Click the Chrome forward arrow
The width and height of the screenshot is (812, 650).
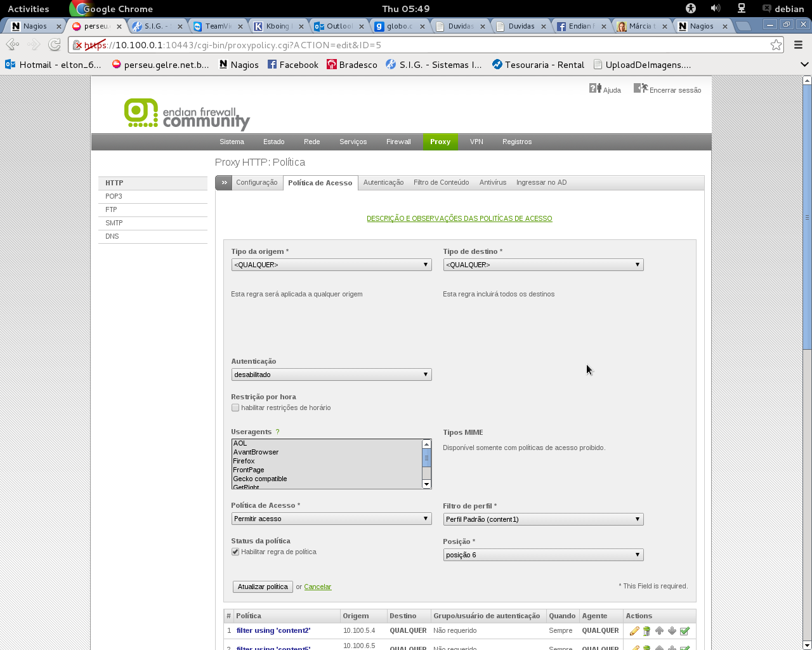point(34,44)
